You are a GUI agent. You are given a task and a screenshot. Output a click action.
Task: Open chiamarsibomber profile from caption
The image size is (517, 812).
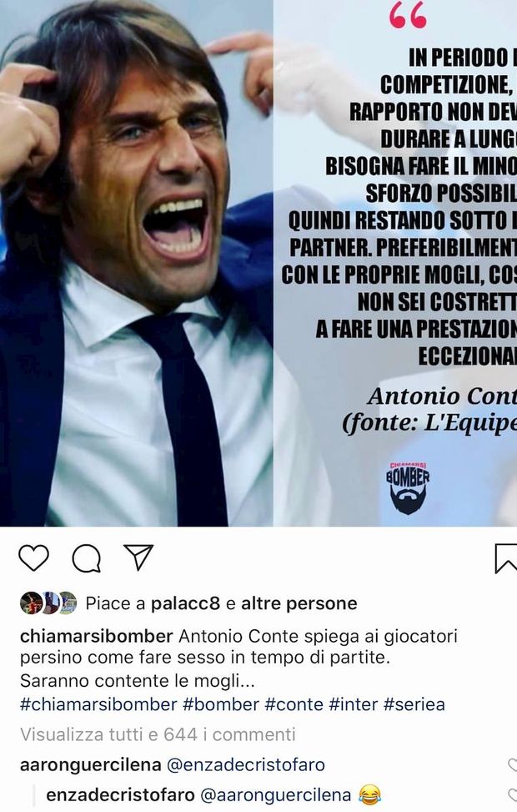coord(96,636)
